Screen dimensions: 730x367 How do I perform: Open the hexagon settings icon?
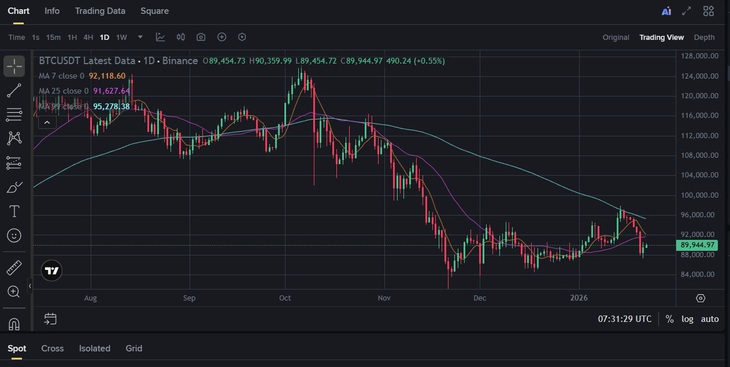[x=242, y=37]
